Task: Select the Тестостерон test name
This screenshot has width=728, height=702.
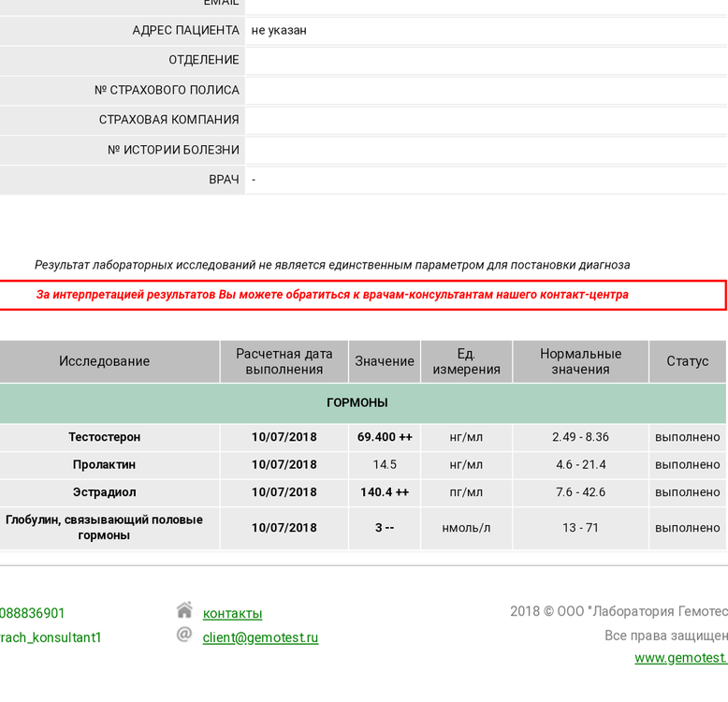Action: click(x=105, y=437)
